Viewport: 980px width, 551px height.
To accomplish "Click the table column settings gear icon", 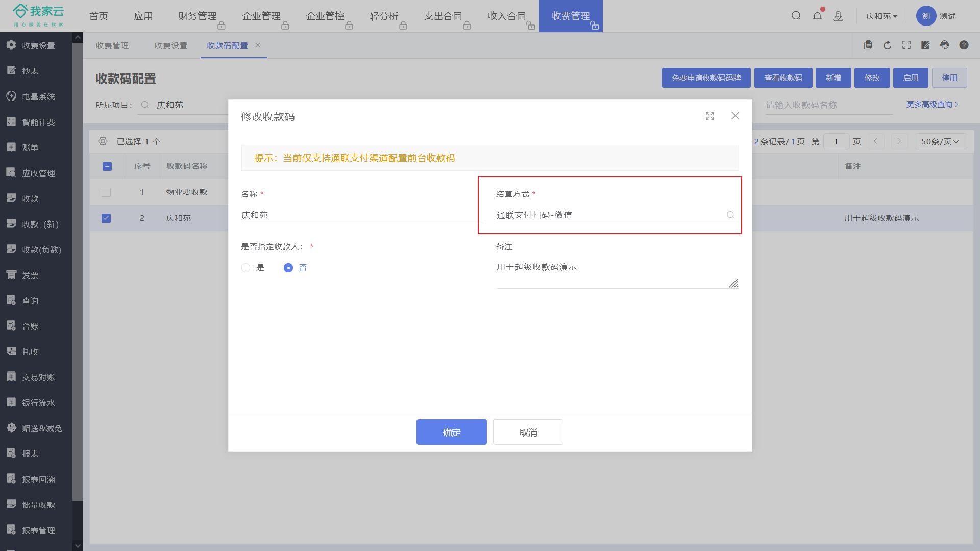I will (x=103, y=141).
